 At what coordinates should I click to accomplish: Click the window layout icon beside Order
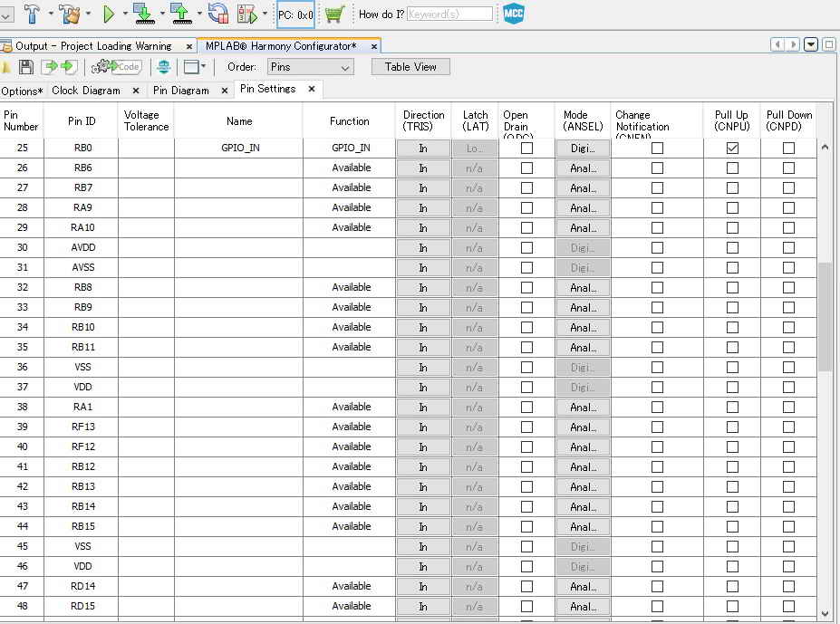click(191, 67)
